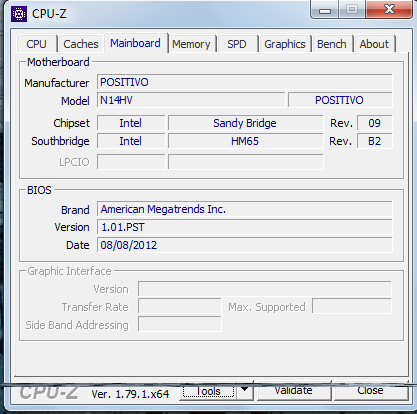Viewport: 417px width, 414px height.
Task: Minimize the CPU-Z window
Action: pyautogui.click(x=325, y=10)
